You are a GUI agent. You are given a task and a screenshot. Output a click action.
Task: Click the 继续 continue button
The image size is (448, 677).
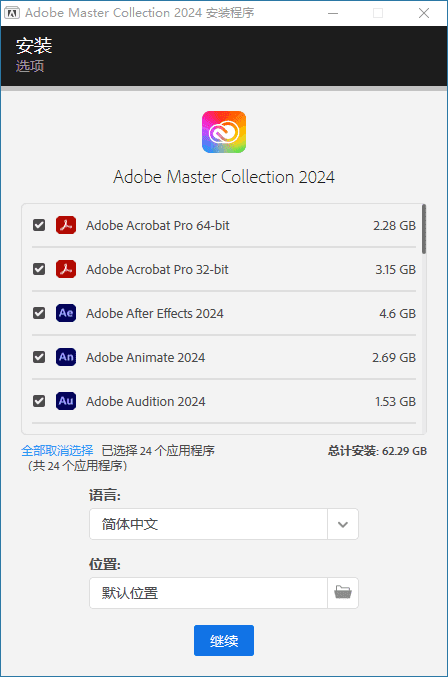click(x=224, y=640)
